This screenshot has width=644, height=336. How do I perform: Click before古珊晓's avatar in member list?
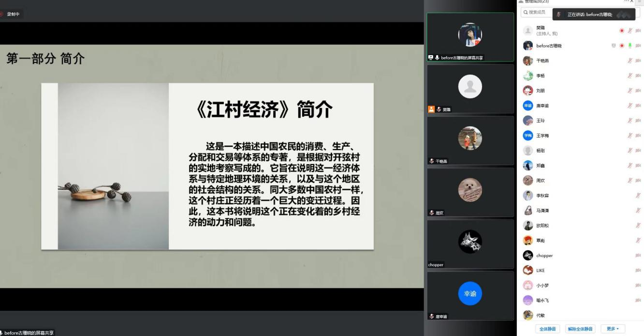[x=528, y=46]
